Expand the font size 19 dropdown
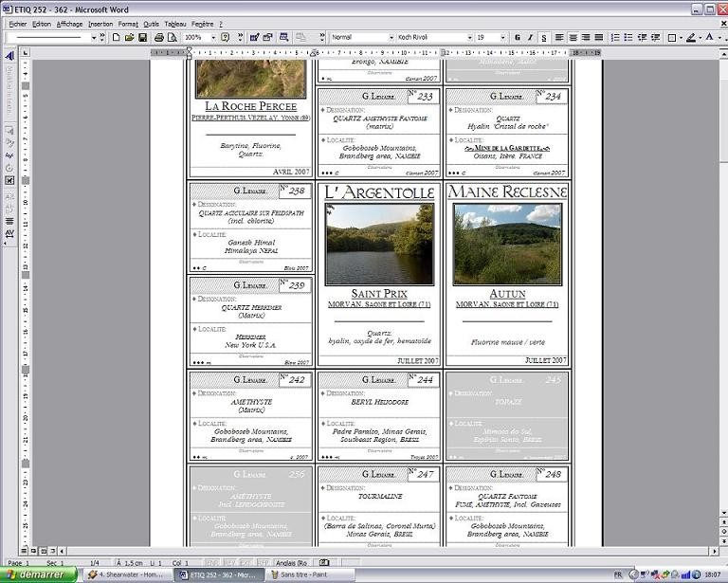The width and height of the screenshot is (728, 583). click(503, 37)
